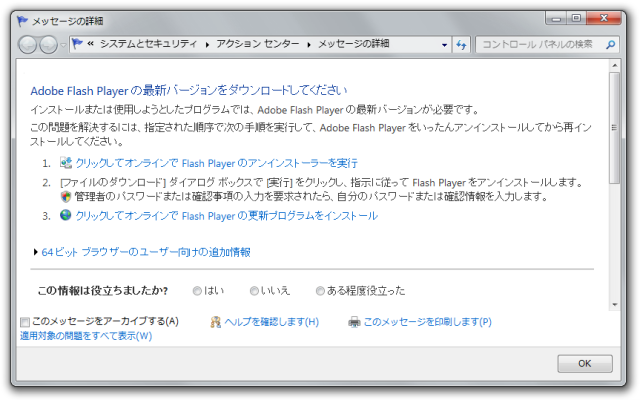Select the はい radio button
640x400 pixels.
(197, 291)
